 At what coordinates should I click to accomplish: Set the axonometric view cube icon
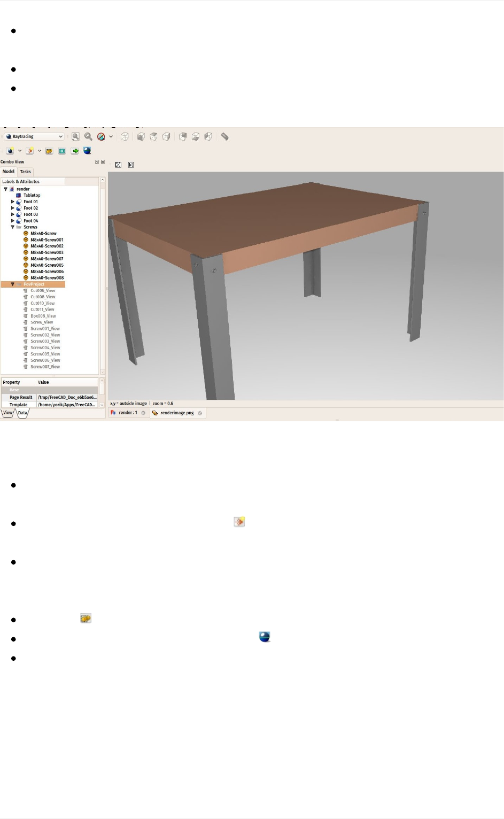point(125,137)
